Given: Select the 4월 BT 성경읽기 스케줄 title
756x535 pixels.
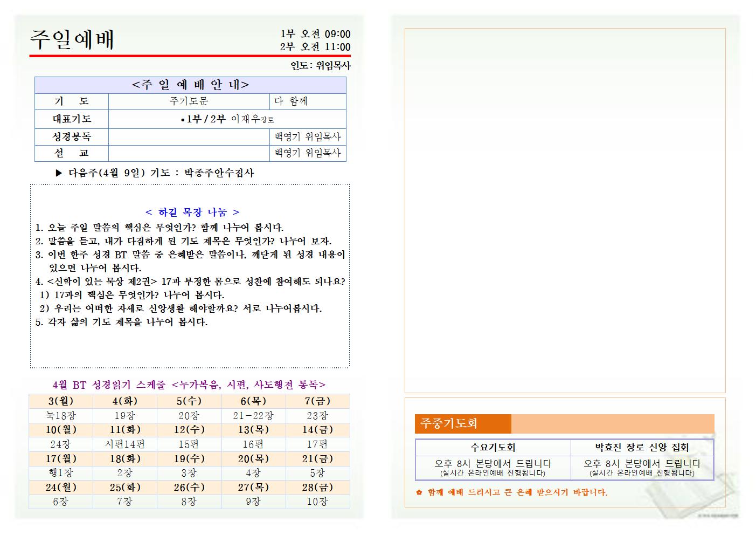Looking at the screenshot, I should coord(189,385).
